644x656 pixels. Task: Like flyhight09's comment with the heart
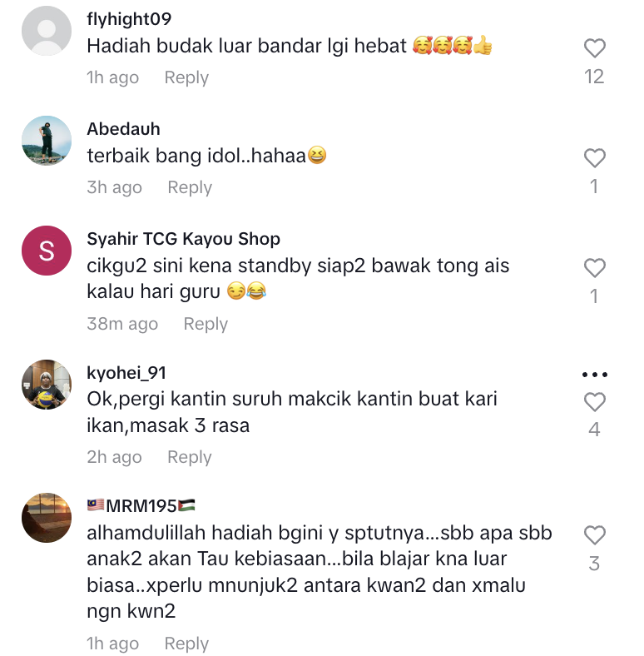(x=594, y=48)
